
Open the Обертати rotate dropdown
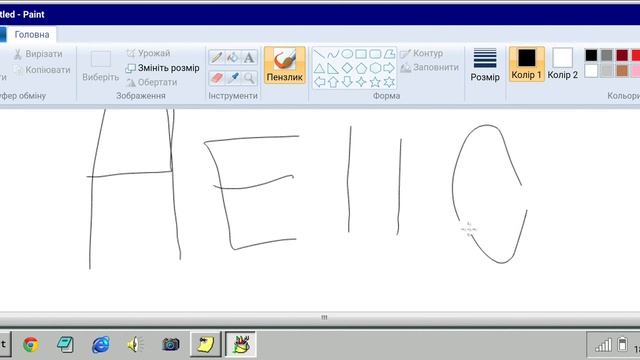151,82
